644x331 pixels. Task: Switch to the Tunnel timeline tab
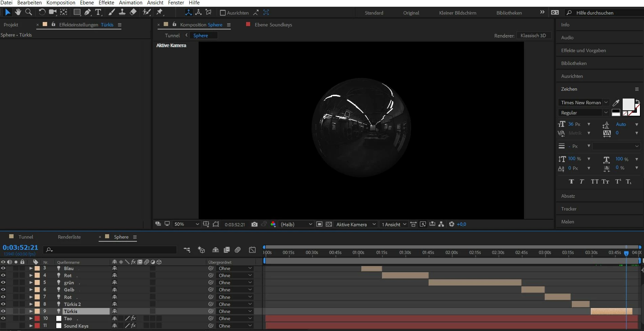click(x=26, y=237)
